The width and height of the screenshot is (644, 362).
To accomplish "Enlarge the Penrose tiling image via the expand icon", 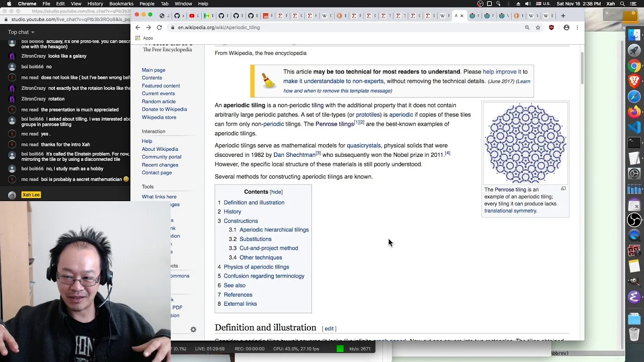I will point(563,189).
